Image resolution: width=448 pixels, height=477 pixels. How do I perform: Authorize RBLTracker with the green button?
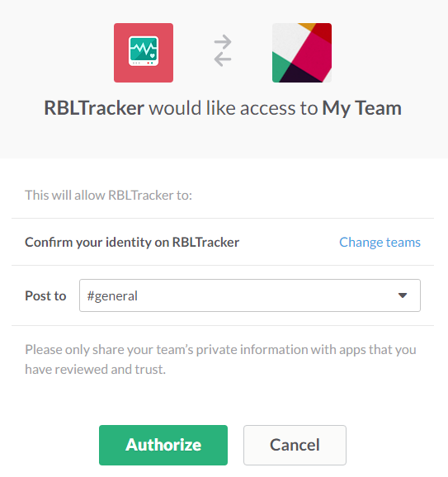tap(163, 445)
